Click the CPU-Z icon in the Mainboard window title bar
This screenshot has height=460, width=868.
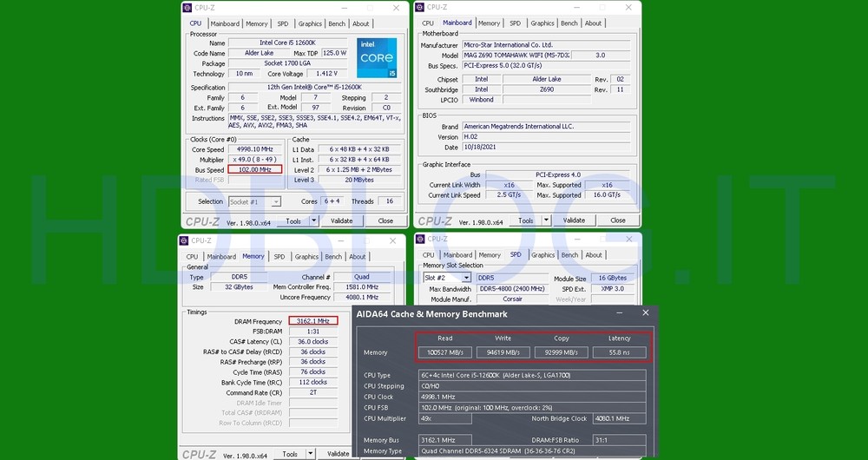[x=420, y=7]
